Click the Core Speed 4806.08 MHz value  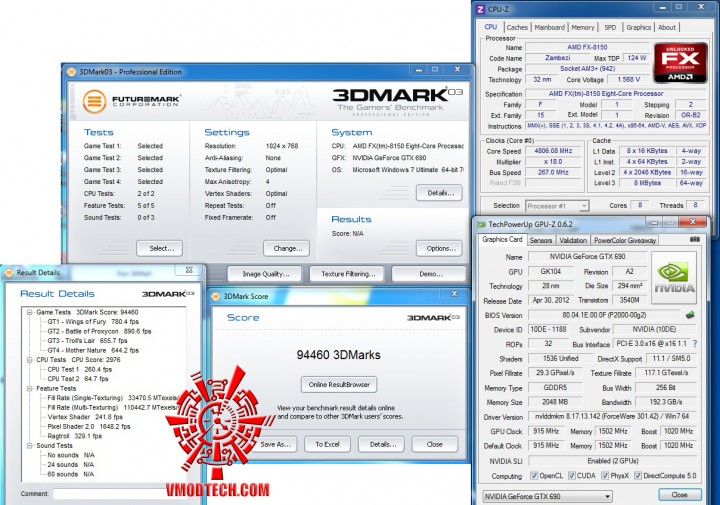[x=553, y=151]
